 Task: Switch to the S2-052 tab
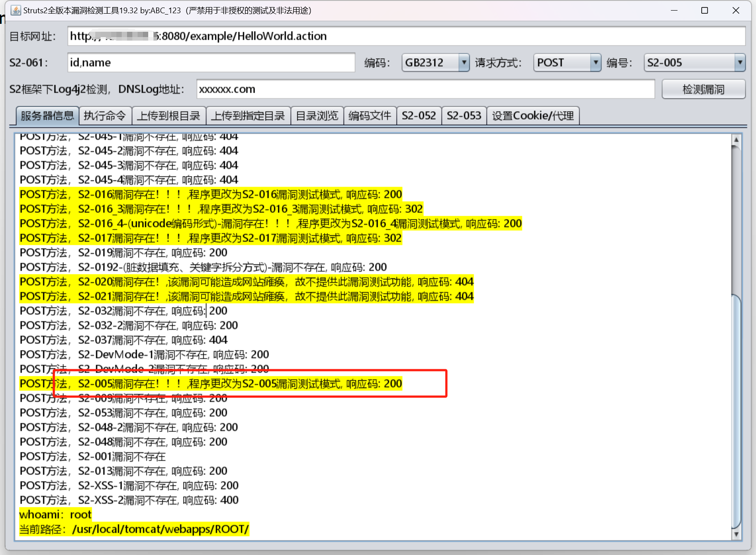(419, 116)
